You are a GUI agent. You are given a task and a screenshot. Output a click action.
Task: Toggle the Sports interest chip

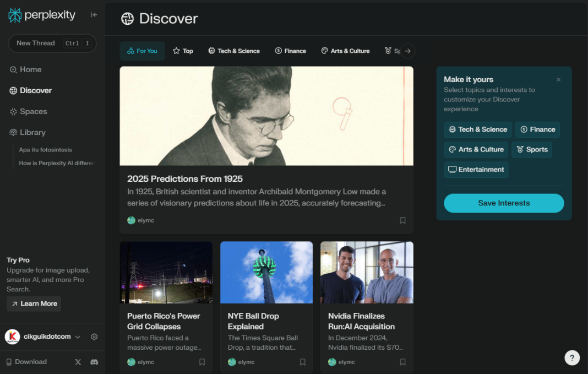click(x=532, y=149)
